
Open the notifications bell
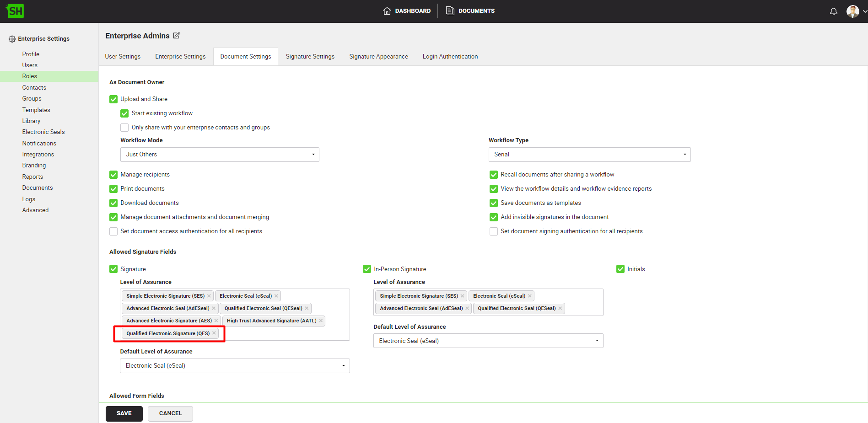pyautogui.click(x=833, y=11)
